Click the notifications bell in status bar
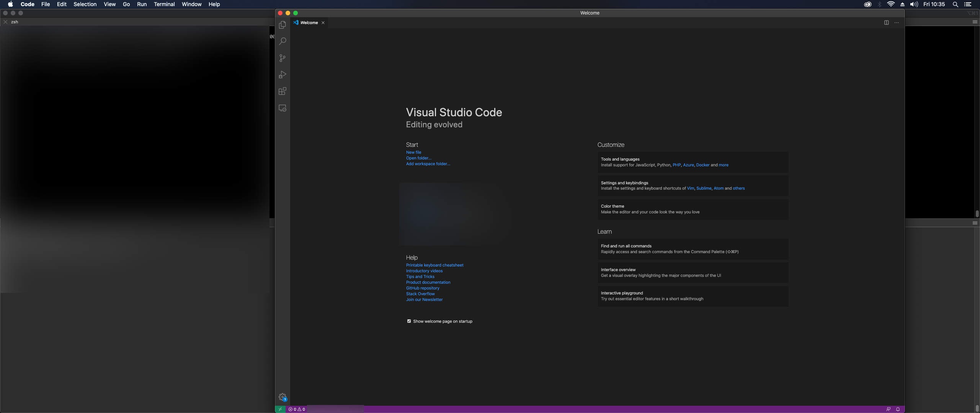980x413 pixels. [898, 409]
